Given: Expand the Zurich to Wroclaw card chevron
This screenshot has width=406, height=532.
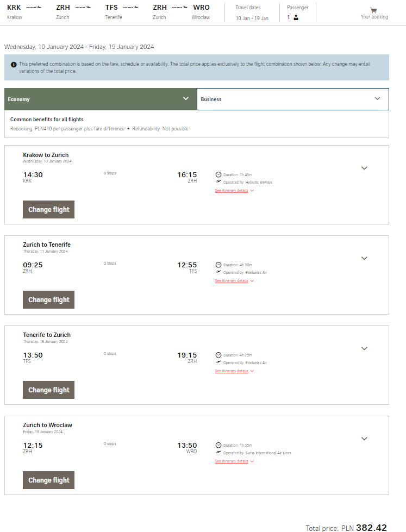Looking at the screenshot, I should coord(364,439).
